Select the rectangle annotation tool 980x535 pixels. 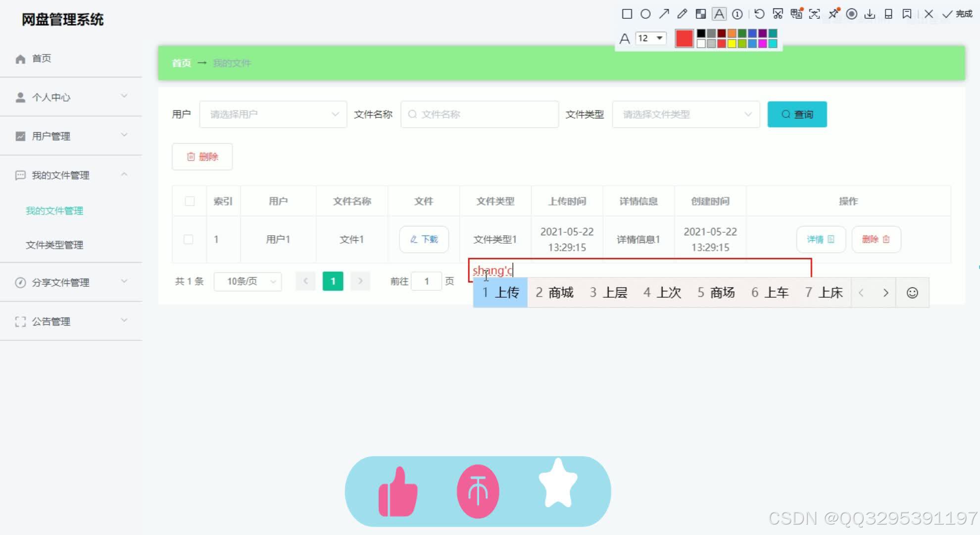pos(627,14)
